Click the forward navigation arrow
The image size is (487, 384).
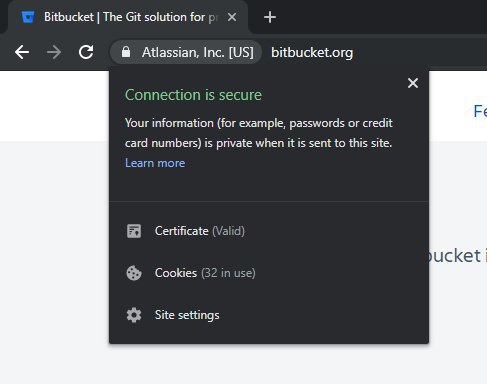click(54, 52)
